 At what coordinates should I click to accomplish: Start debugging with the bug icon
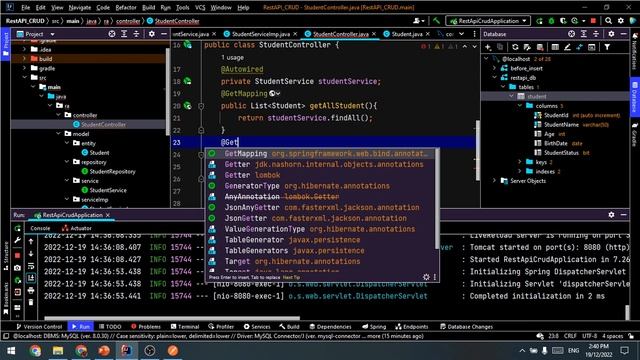(x=551, y=20)
